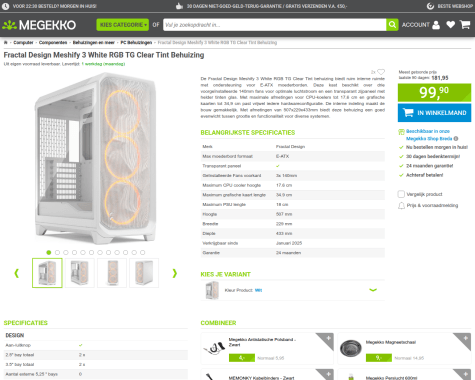Open the Account user icon
This screenshot has width=475, height=380.
coord(436,25)
